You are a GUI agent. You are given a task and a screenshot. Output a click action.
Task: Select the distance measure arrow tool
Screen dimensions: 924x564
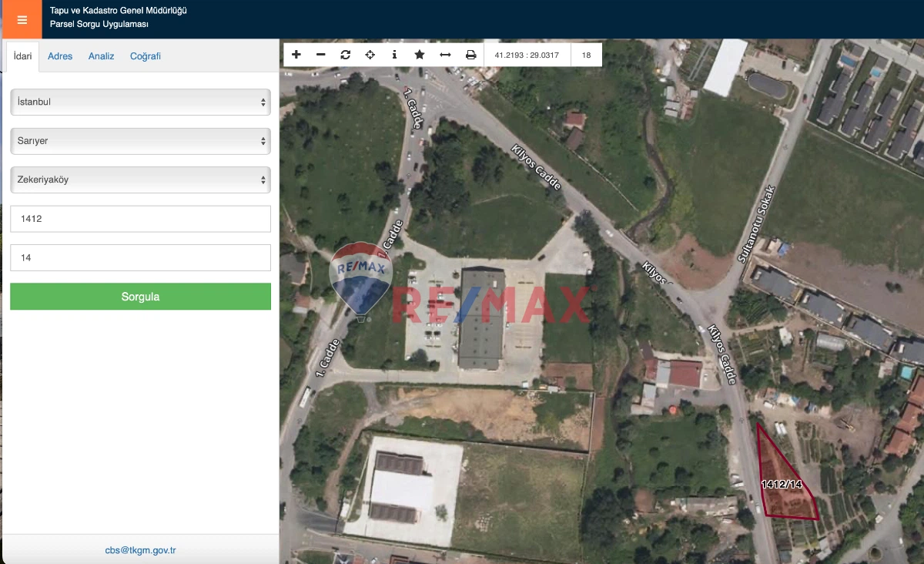click(x=445, y=55)
